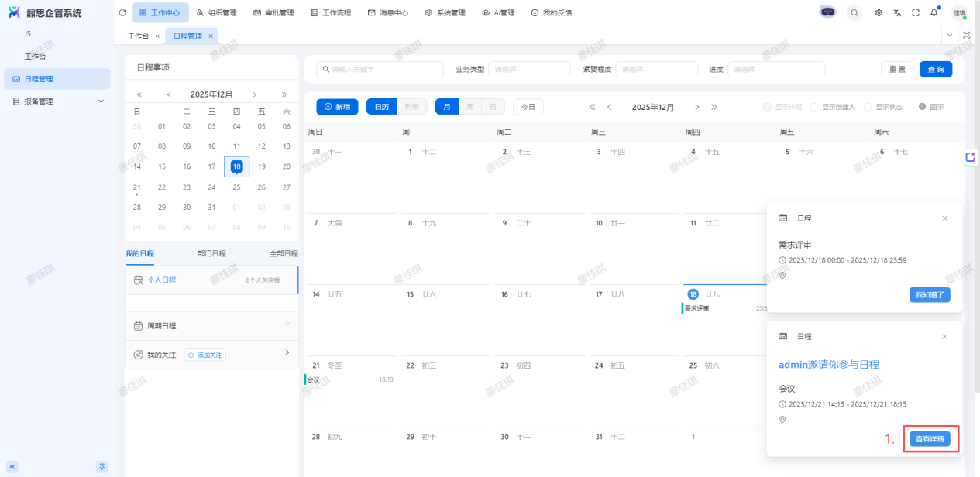This screenshot has width=980, height=477.
Task: Open the 紧要程度 dropdown
Action: click(658, 69)
